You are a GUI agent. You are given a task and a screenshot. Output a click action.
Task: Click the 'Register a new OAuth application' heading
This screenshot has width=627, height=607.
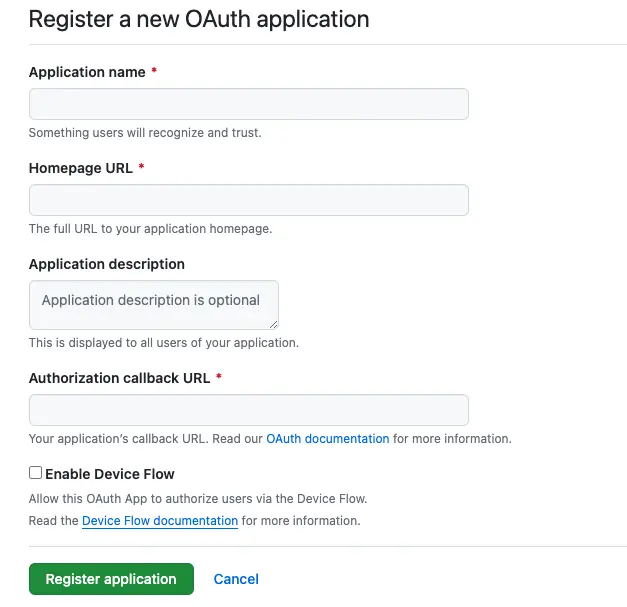pos(199,19)
